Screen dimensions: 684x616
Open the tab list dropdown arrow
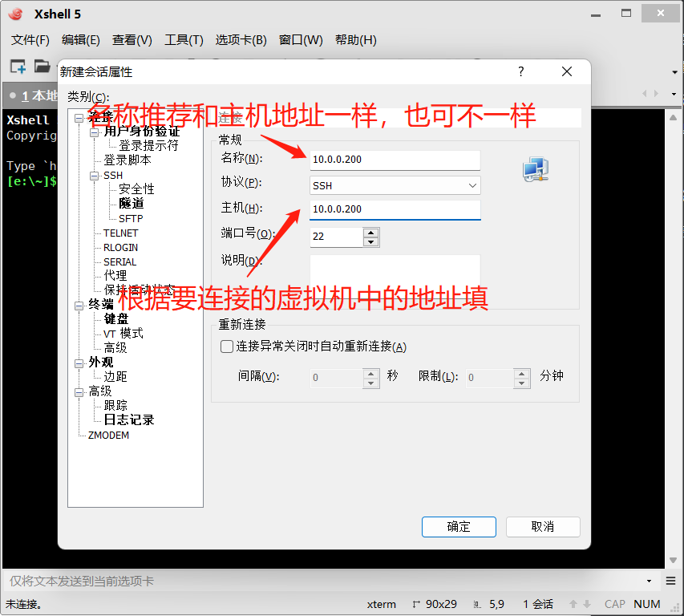tap(674, 94)
